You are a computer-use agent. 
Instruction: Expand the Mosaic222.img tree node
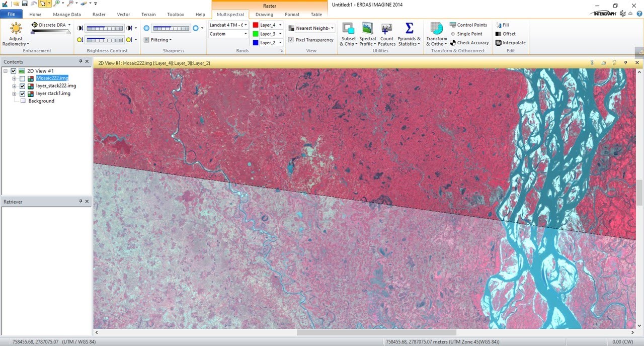point(14,78)
